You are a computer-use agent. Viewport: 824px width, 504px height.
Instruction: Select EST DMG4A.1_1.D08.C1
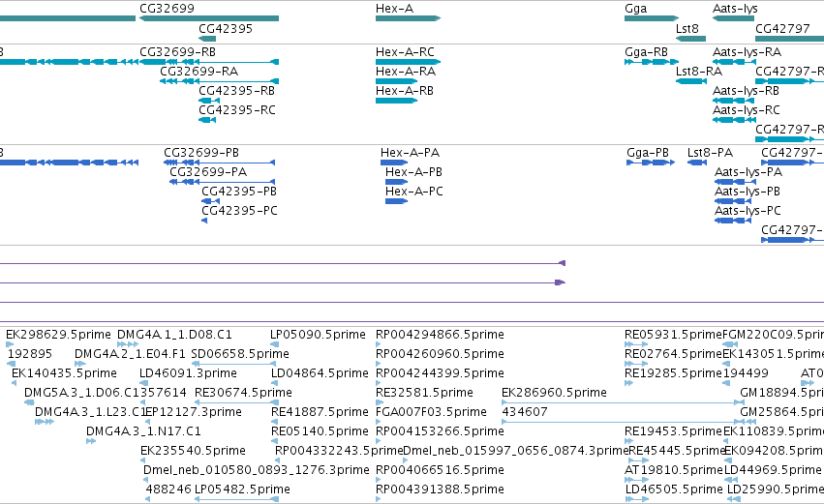[174, 335]
